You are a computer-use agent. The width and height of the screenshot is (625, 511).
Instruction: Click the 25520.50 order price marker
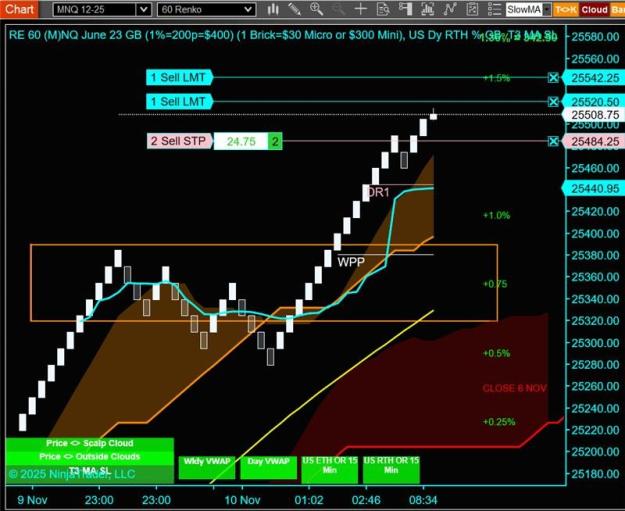[x=594, y=102]
